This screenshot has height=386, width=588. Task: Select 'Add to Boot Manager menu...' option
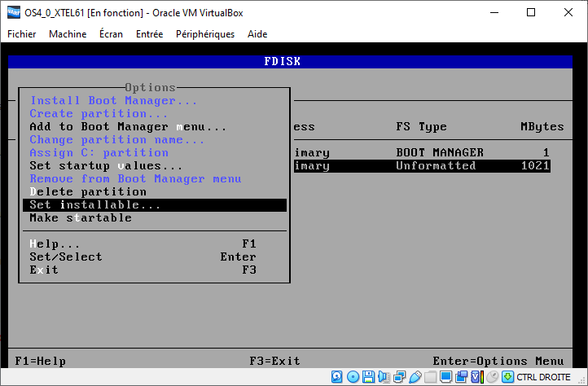tap(128, 127)
